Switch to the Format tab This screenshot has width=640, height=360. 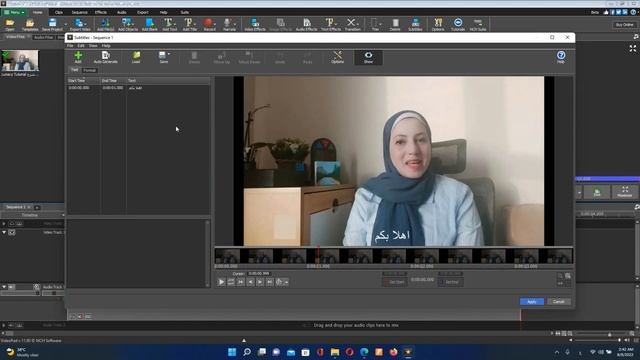(x=89, y=70)
